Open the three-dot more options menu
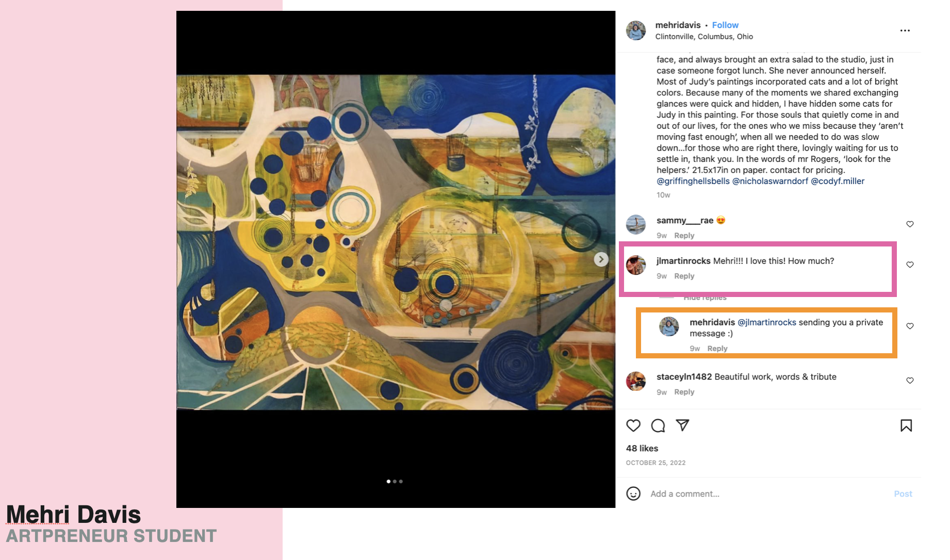 point(905,30)
